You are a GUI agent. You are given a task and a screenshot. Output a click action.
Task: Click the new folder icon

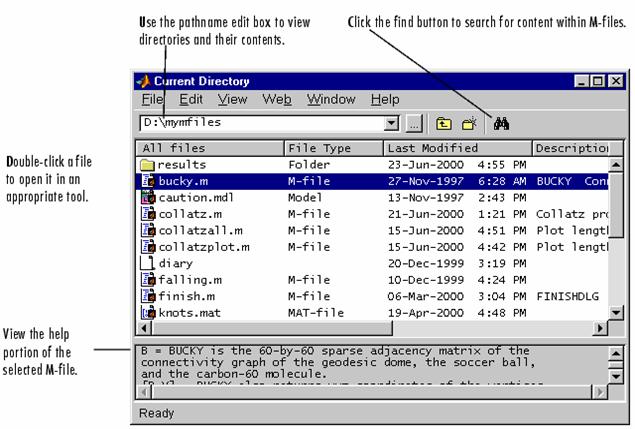[467, 123]
